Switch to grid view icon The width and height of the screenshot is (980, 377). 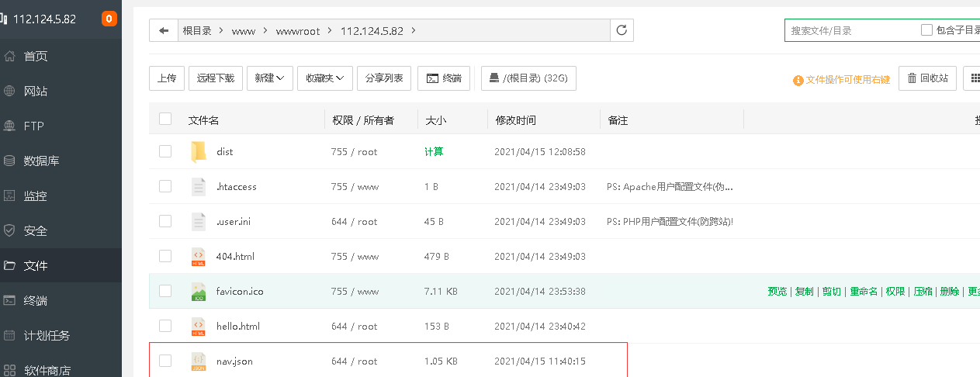(x=974, y=78)
